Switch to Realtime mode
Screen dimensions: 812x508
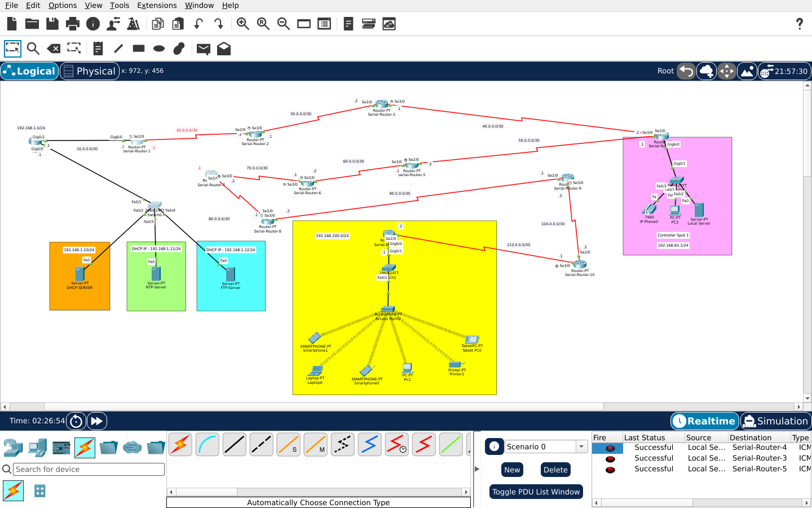[x=704, y=421]
